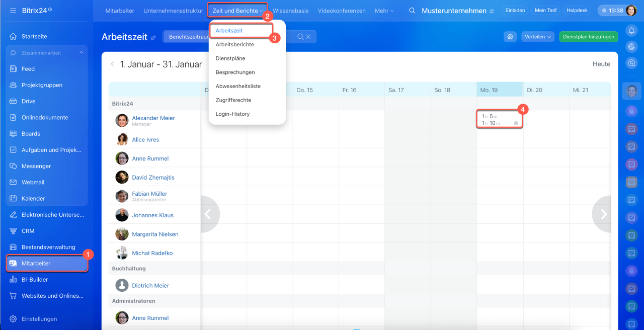Open Arbeitszeit settings gear icon
Screen dimensions: 644x330
[510, 37]
